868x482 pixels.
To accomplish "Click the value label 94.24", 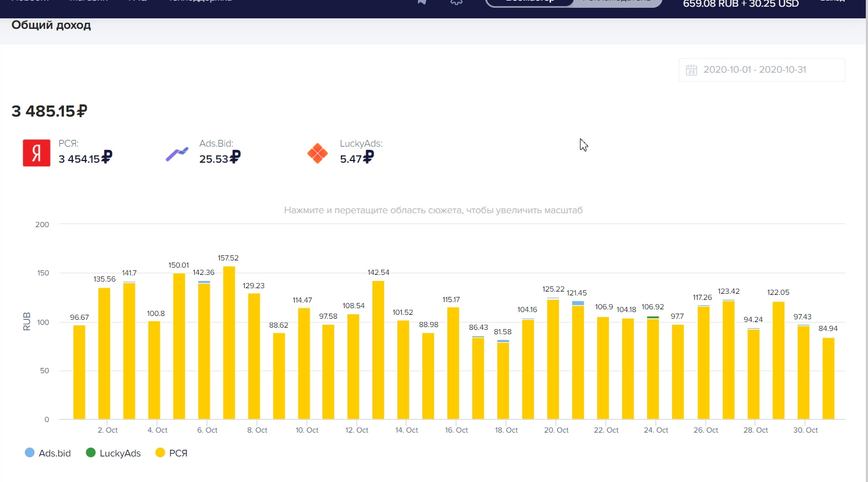I will click(x=753, y=320).
